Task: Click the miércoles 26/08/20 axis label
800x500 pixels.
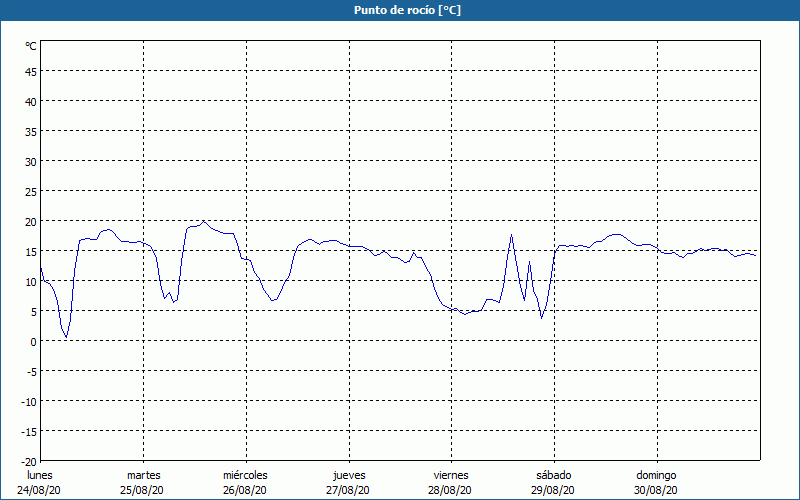Action: tap(245, 483)
